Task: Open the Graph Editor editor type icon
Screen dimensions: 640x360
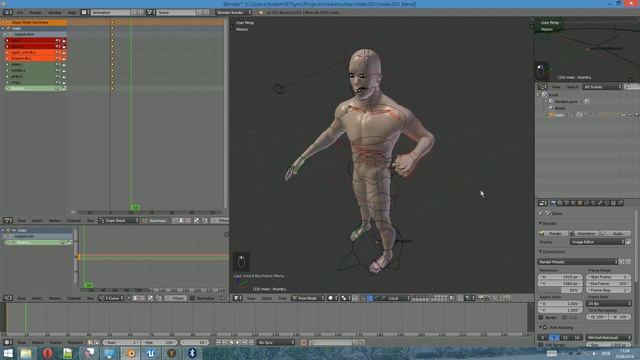Action: (x=8, y=298)
